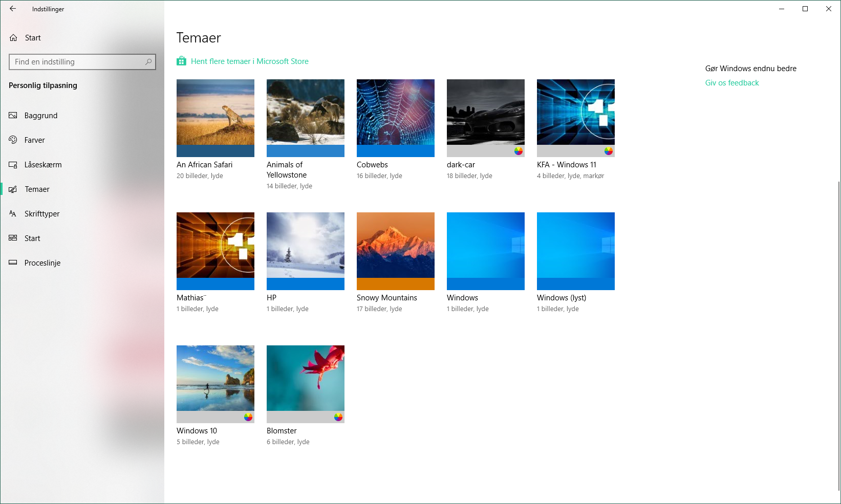
Task: Apply the 'An African Safari' theme
Action: [x=215, y=118]
